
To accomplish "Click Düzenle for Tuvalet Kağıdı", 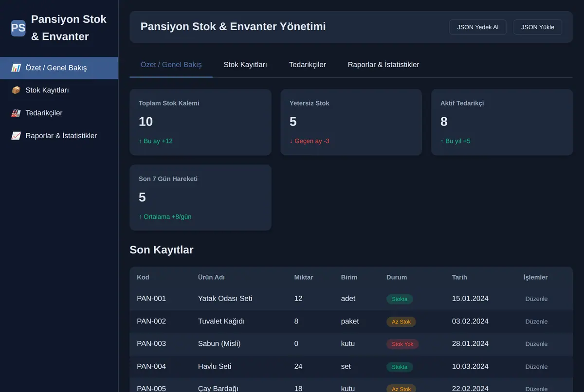I will click(x=536, y=321).
